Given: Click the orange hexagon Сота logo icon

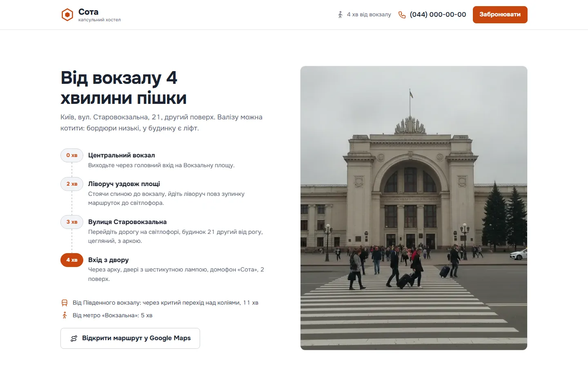Looking at the screenshot, I should point(67,15).
